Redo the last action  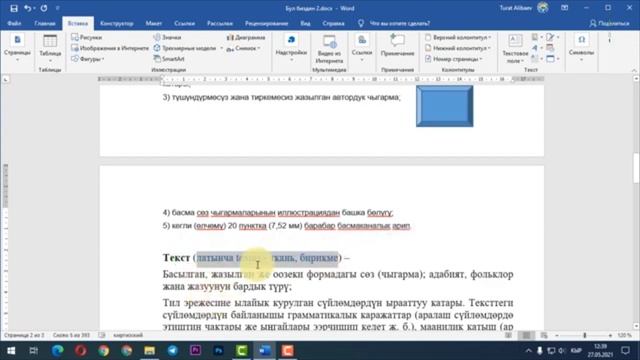coord(44,8)
